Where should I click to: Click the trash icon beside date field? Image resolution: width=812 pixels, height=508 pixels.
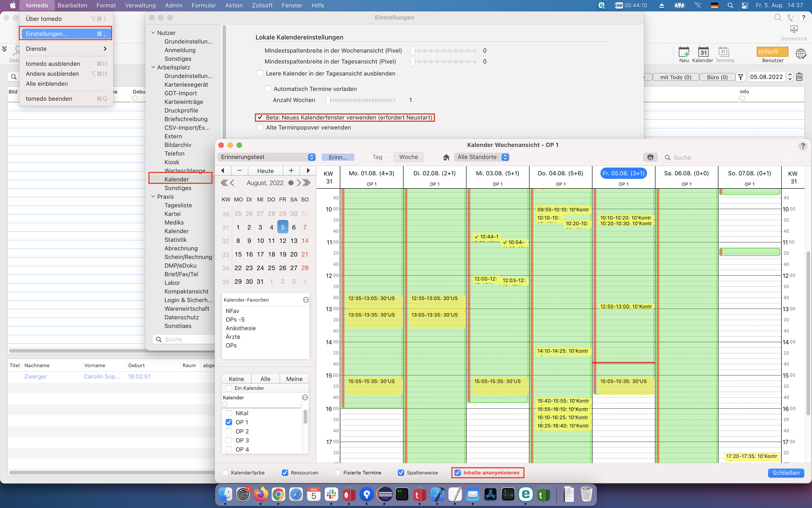pyautogui.click(x=799, y=77)
